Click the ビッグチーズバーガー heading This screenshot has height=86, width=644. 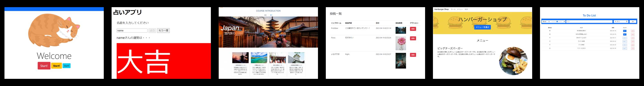tap(450, 48)
